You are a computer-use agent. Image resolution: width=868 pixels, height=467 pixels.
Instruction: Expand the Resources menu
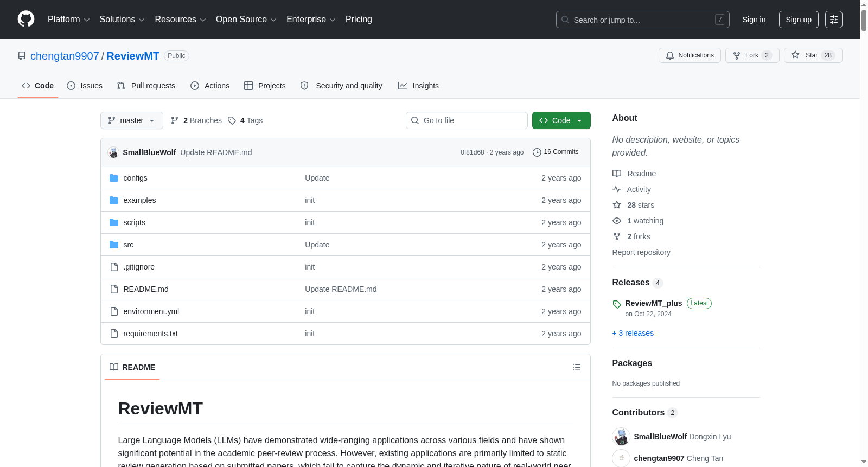[x=180, y=20]
